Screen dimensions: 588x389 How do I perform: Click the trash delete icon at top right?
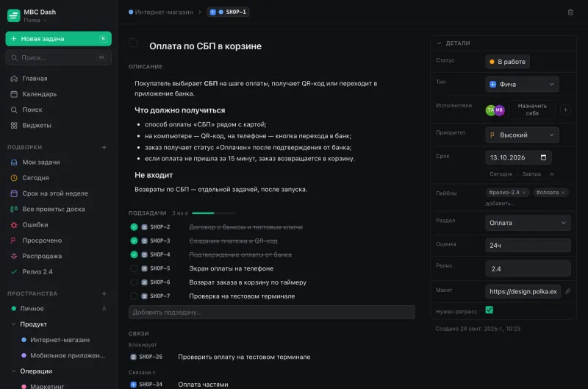pyautogui.click(x=570, y=13)
